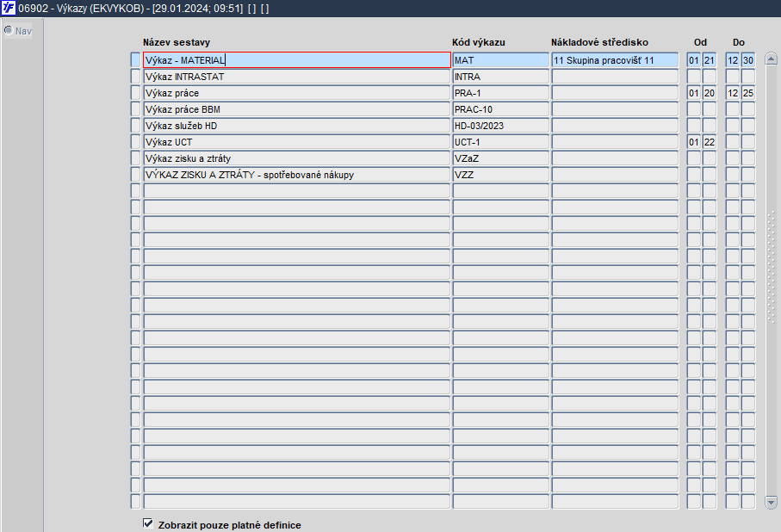
Task: Click scrollbar up arrow
Action: (771, 59)
